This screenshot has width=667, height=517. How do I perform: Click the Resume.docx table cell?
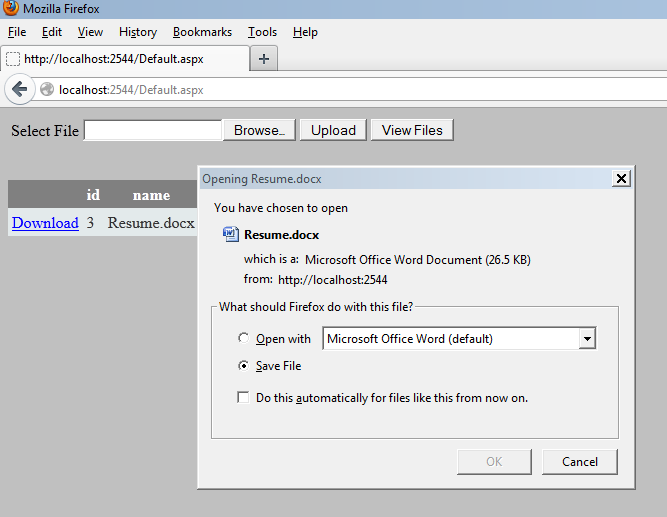[151, 223]
